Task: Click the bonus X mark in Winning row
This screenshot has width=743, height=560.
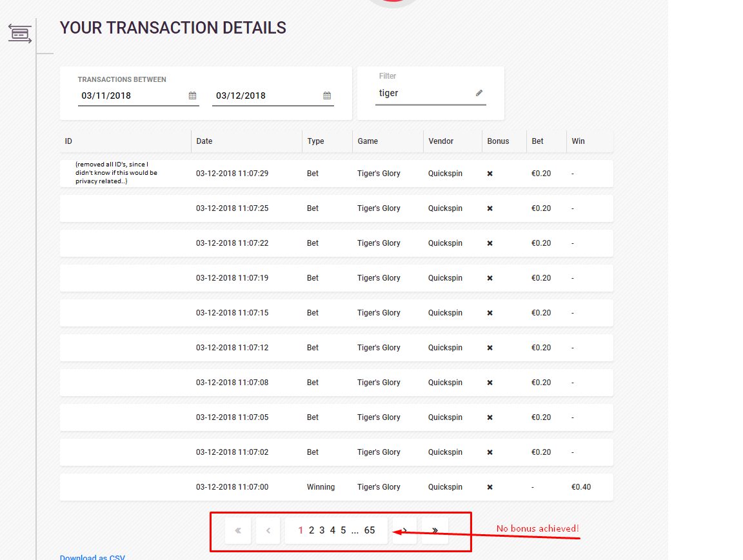Action: tap(490, 487)
